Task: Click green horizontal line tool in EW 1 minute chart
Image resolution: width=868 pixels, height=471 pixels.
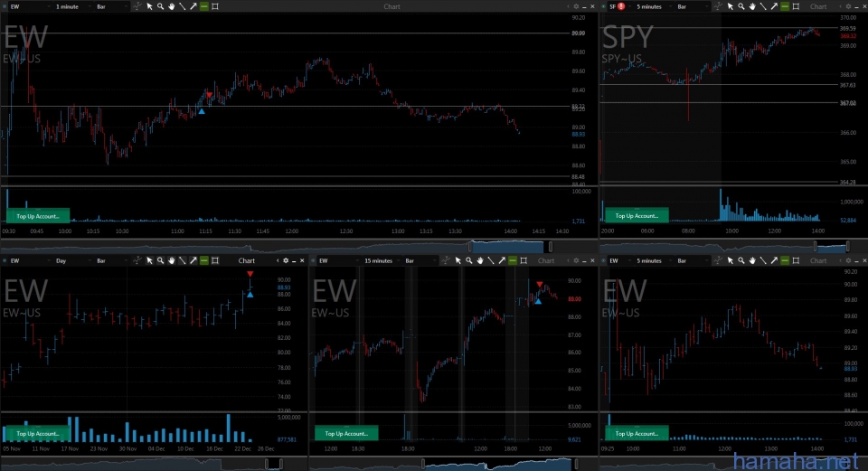Action: pyautogui.click(x=204, y=6)
